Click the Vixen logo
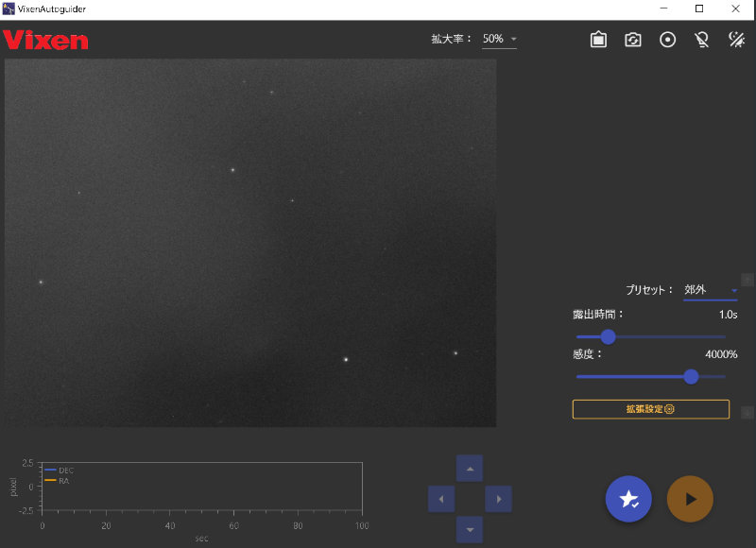Viewport: 756px width, 548px height. (45, 41)
